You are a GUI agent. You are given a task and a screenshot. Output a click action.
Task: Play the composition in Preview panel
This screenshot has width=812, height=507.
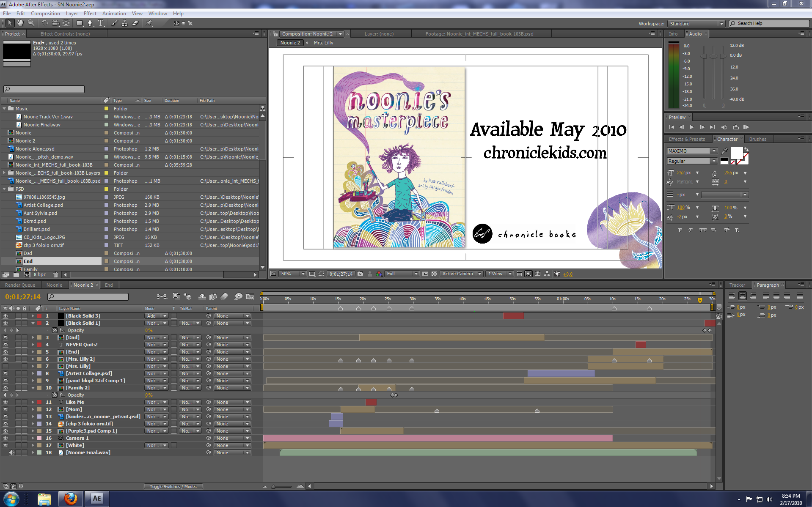pos(691,127)
